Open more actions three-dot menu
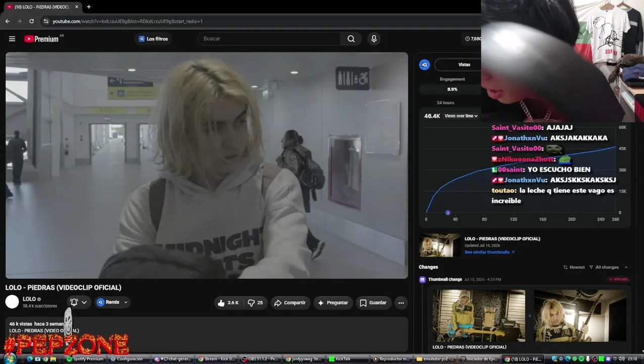 (x=401, y=303)
